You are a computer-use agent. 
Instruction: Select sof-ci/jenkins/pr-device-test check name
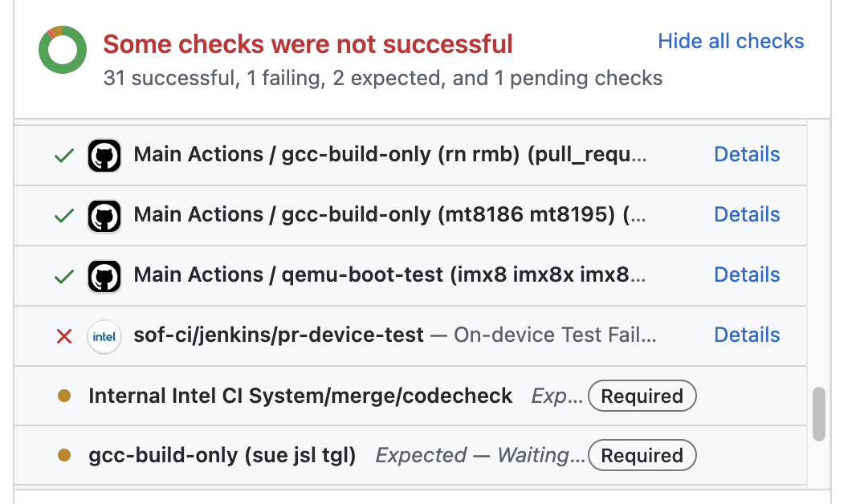(279, 335)
